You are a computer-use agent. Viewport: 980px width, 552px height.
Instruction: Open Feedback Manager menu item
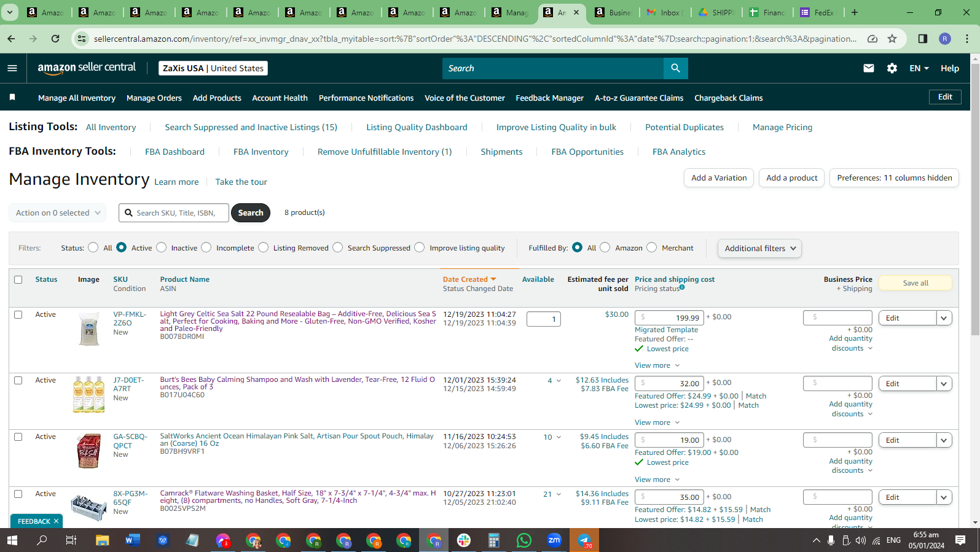550,98
